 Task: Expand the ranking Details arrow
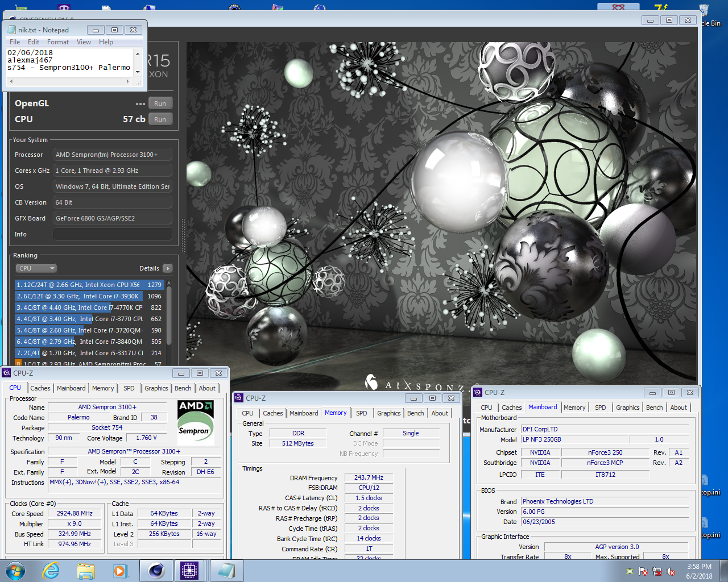tap(167, 268)
